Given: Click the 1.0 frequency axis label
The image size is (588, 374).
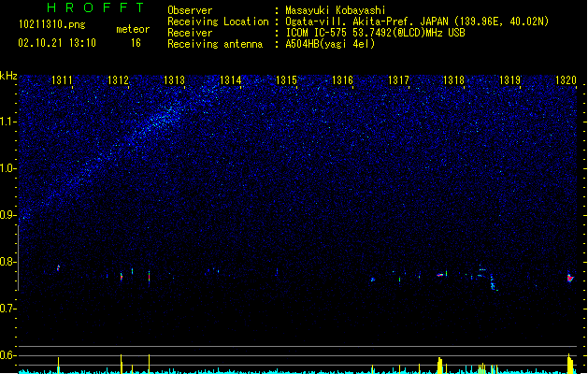Looking at the screenshot, I should (7, 168).
